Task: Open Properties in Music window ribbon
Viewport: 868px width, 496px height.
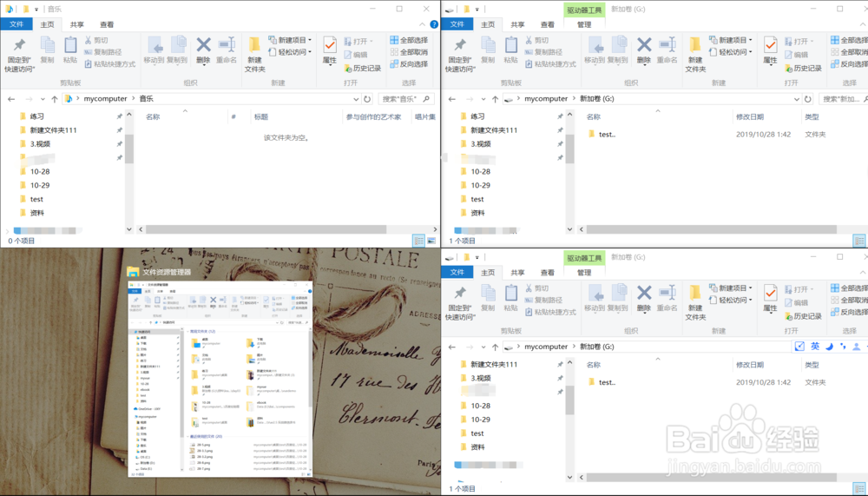Action: (x=329, y=51)
